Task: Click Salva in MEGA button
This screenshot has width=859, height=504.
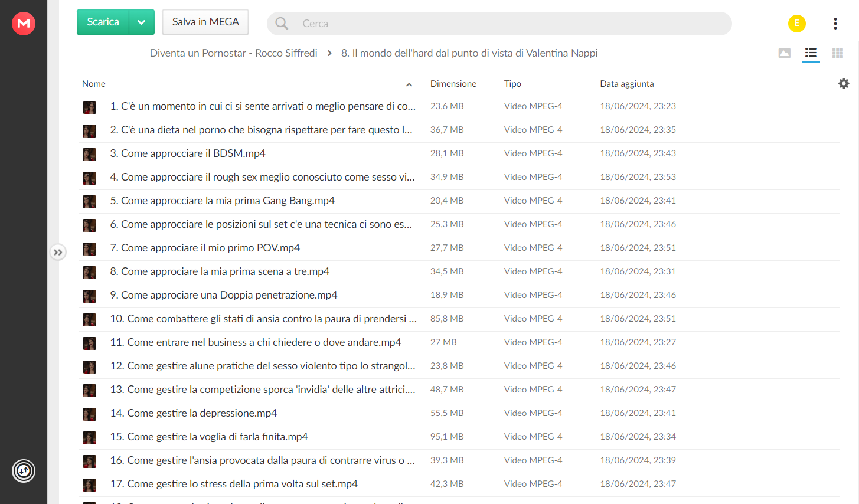Action: [x=205, y=22]
